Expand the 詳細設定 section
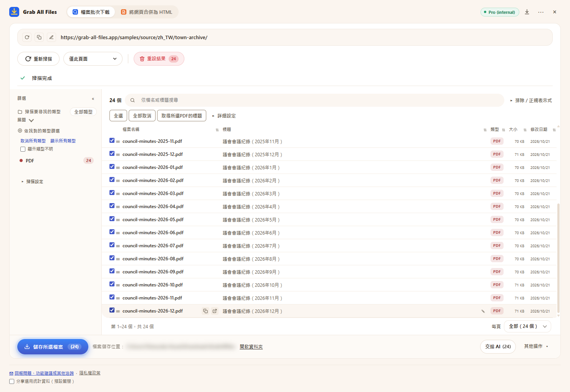This screenshot has width=570, height=392. coord(224,116)
